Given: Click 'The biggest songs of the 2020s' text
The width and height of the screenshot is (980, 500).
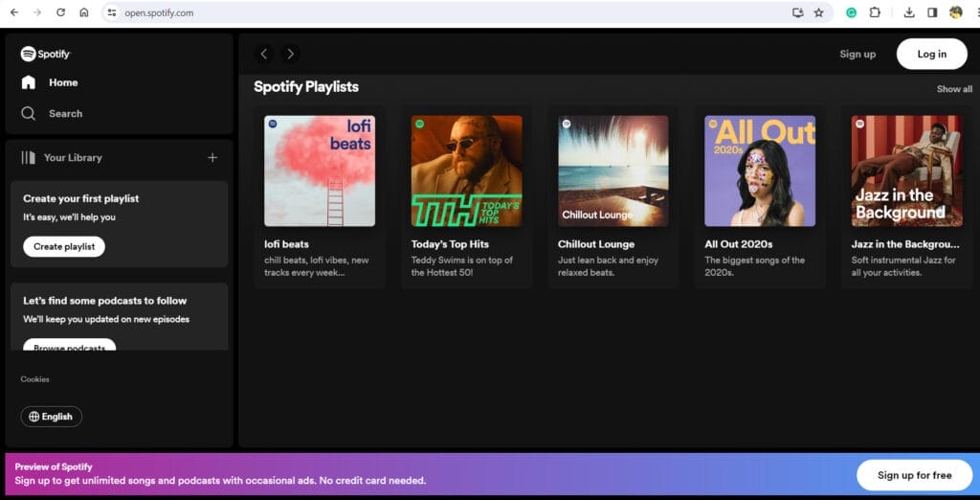Looking at the screenshot, I should point(755,266).
